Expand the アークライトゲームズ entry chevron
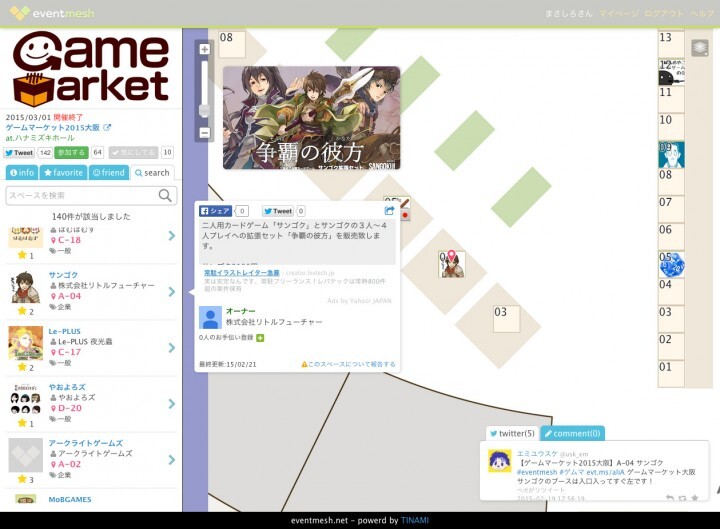Viewport: 720px width, 529px height. point(172,460)
